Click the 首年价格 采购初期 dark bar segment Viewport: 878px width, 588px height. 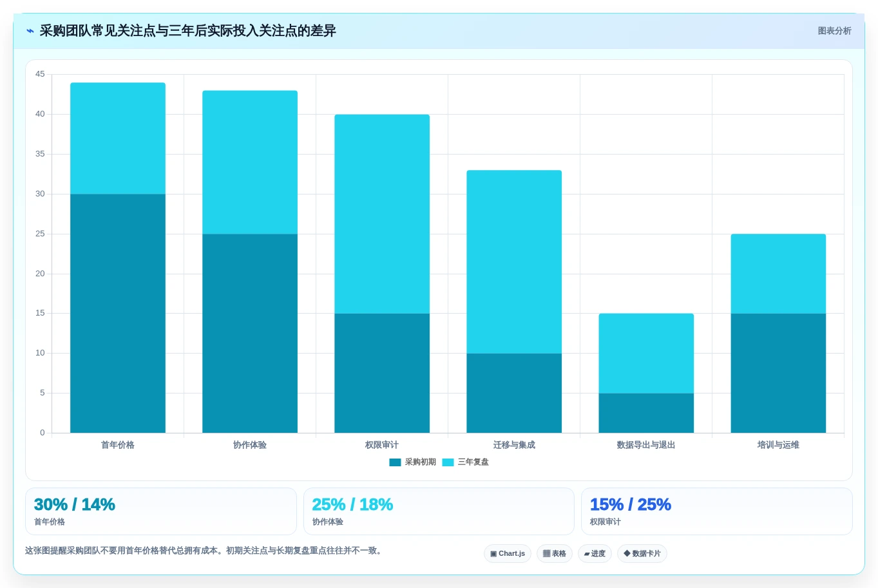(118, 314)
